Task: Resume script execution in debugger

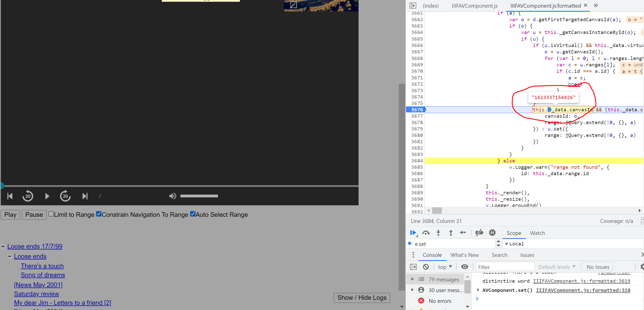Action: click(413, 233)
